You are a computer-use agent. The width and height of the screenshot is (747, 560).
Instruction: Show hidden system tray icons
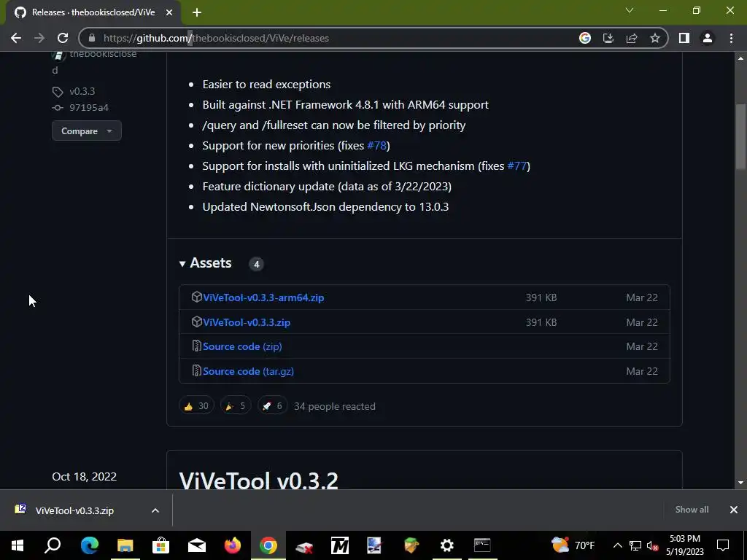click(x=617, y=545)
